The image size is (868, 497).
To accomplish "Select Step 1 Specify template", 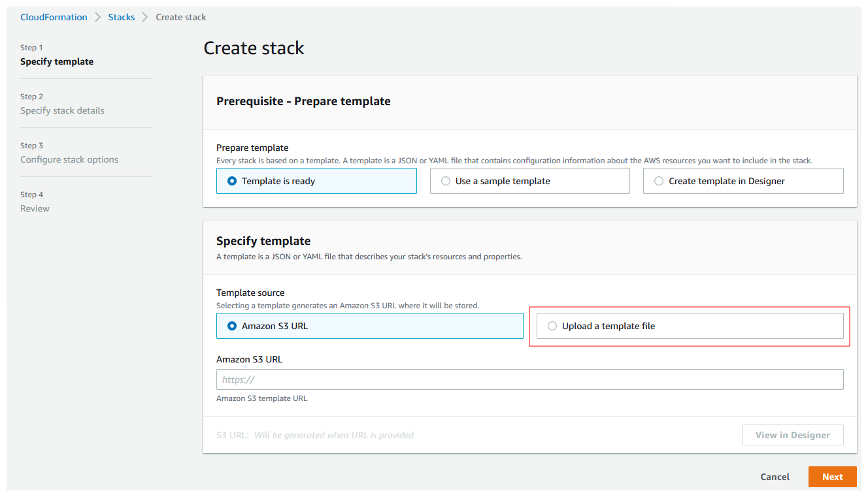I will point(57,55).
